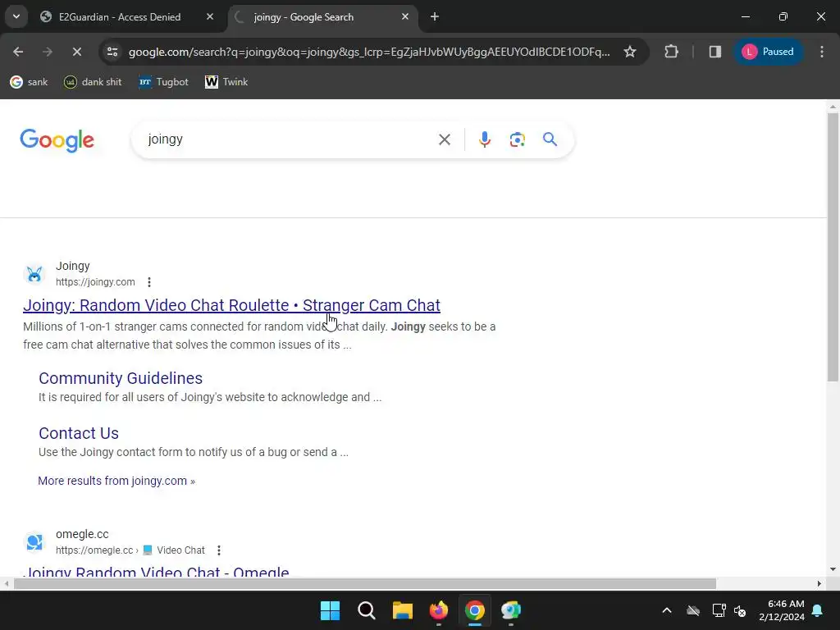Viewport: 840px width, 630px height.
Task: Click the Joingy site favicon
Action: click(x=34, y=274)
